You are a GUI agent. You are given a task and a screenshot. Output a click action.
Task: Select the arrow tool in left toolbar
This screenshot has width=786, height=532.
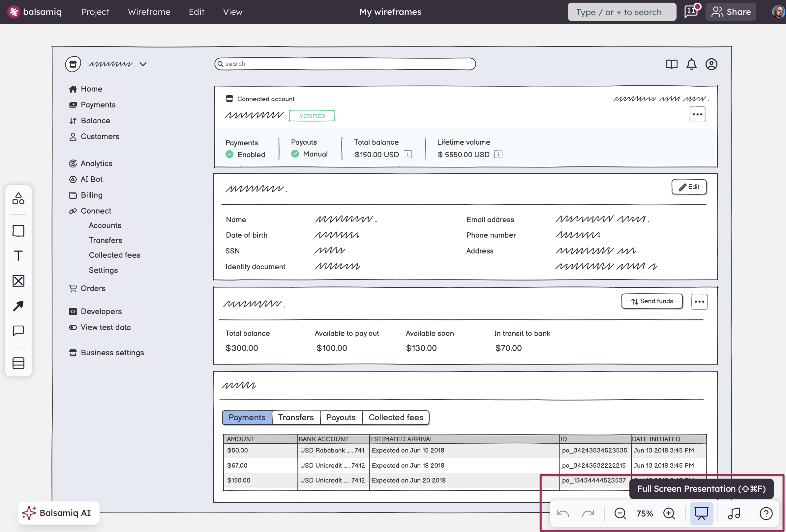[18, 306]
